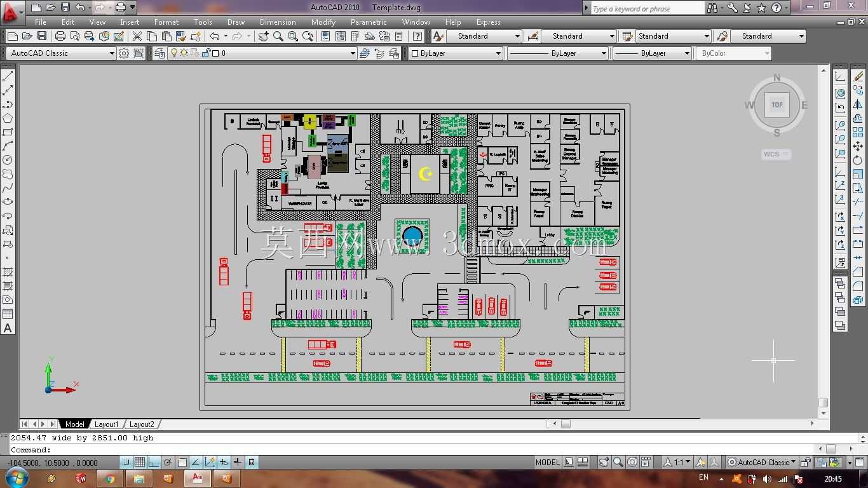Select the Mirror tool
The image size is (868, 488).
[x=858, y=104]
